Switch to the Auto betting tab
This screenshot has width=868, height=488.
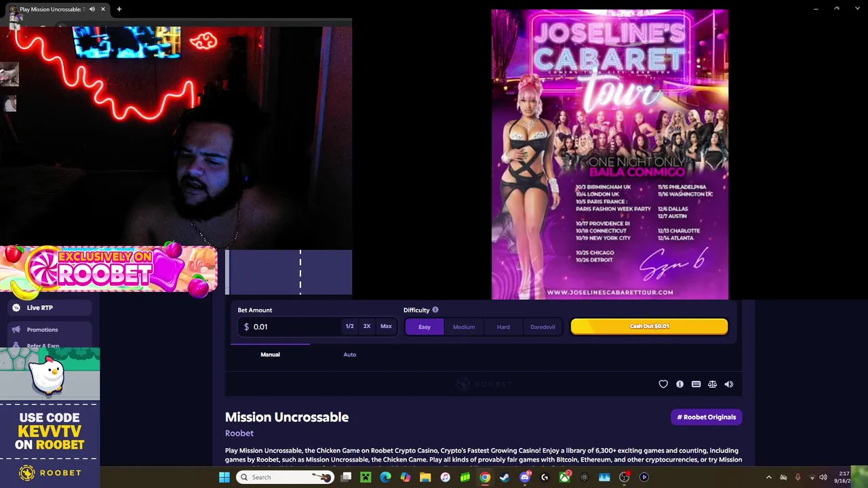(x=350, y=354)
